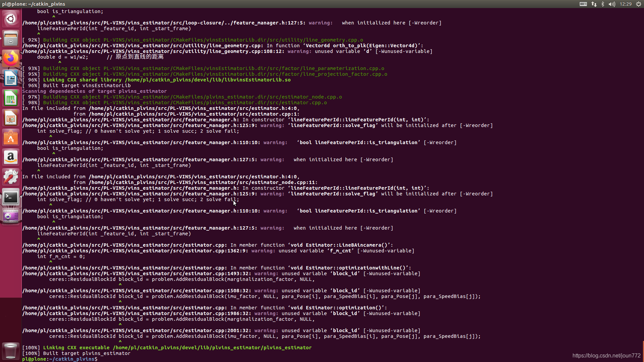
Task: Click '[ 96%] Built target vinsEstimatorLib' line
Action: point(76,85)
